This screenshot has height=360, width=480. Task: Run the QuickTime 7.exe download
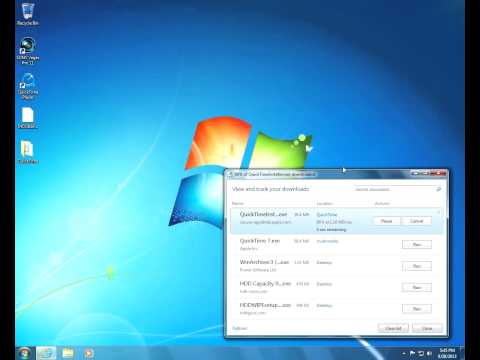tap(417, 245)
